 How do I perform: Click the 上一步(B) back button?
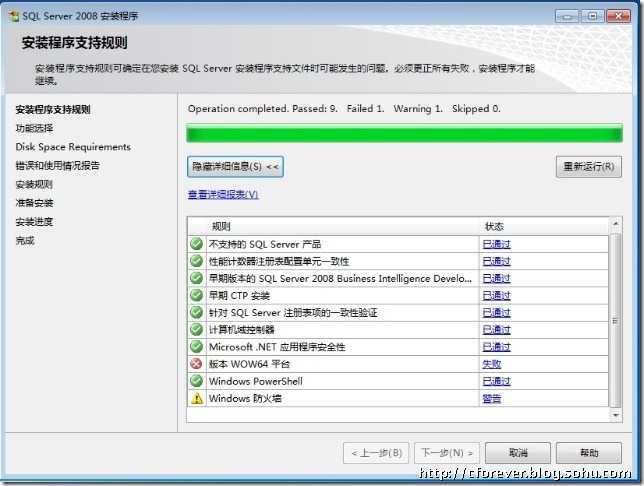(376, 453)
